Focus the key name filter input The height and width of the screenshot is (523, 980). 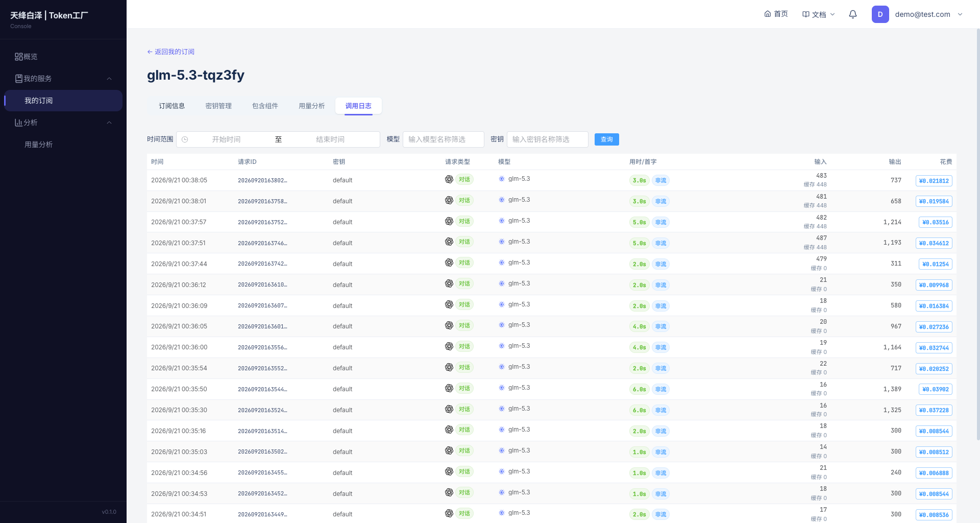(x=548, y=139)
